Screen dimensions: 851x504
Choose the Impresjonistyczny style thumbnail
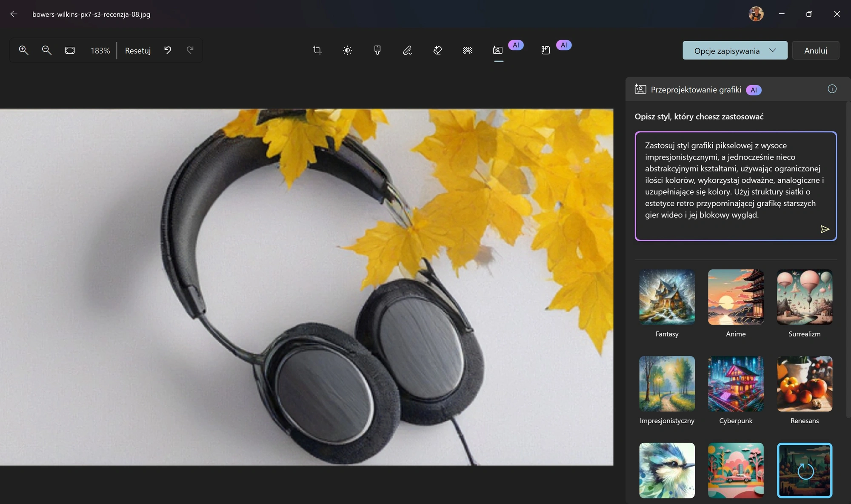(667, 384)
